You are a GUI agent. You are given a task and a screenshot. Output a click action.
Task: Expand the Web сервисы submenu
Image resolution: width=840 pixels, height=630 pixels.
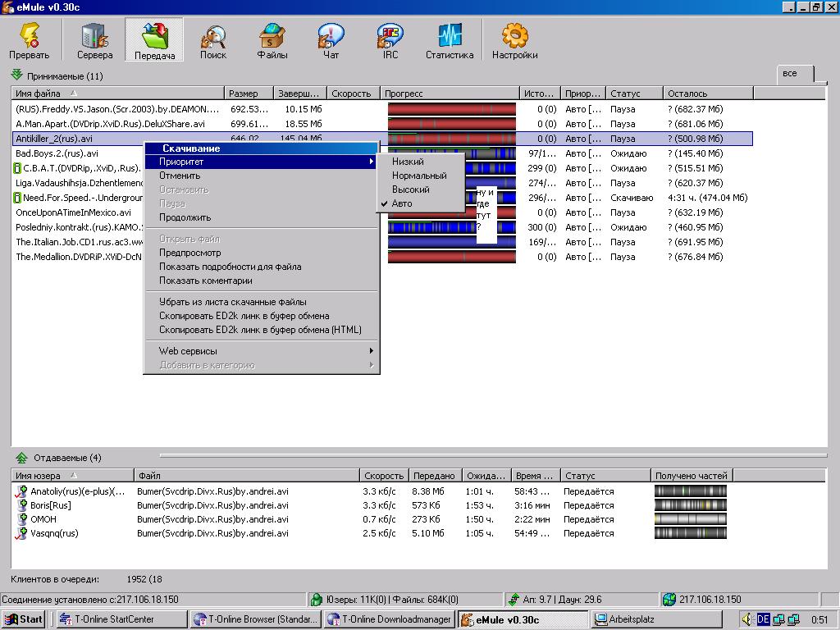click(x=261, y=351)
